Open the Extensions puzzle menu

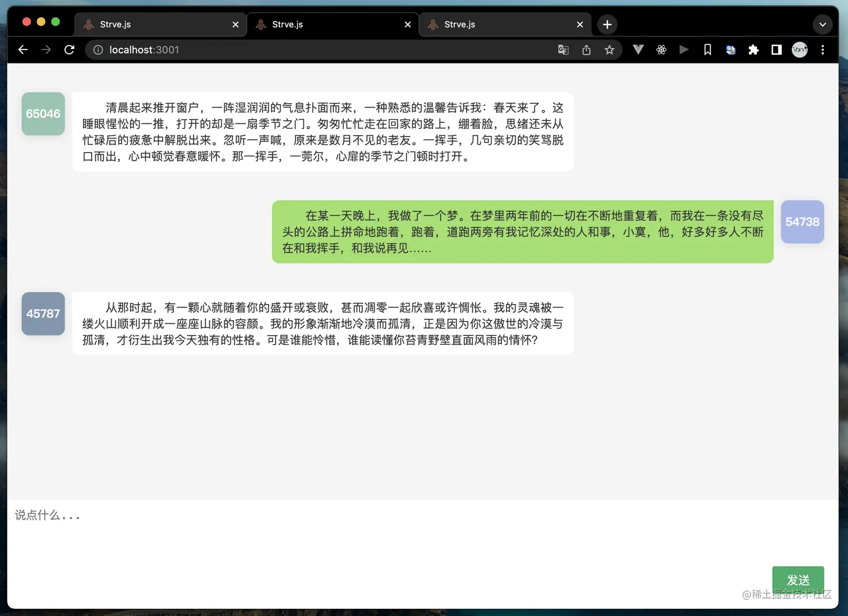[x=754, y=50]
